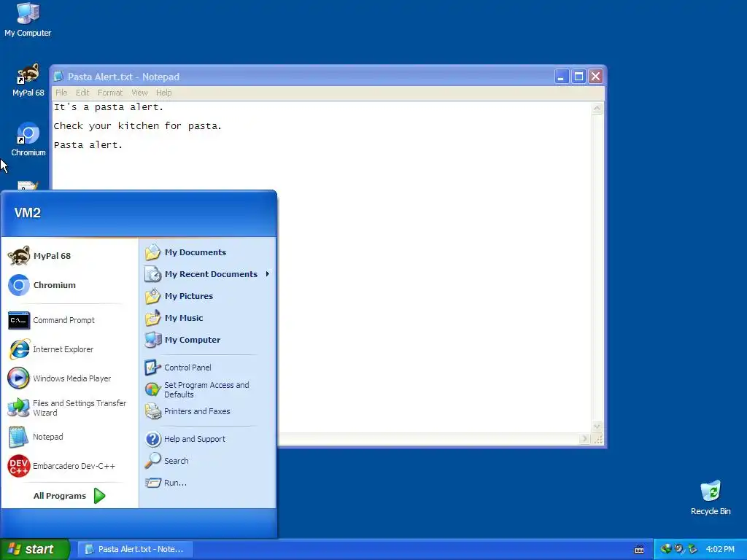The height and width of the screenshot is (560, 747).
Task: Select My Computer desktop icon
Action: pos(28,20)
